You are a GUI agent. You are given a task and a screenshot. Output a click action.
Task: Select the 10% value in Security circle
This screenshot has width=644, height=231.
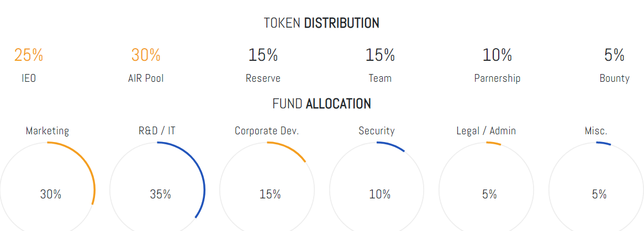coord(380,195)
